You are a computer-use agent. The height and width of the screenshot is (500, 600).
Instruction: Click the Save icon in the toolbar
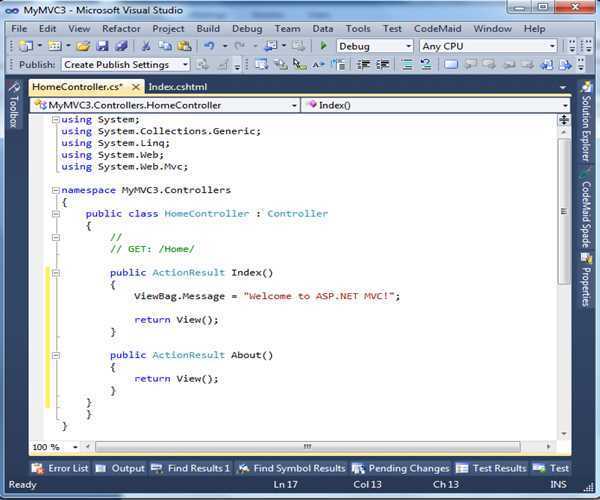pos(103,46)
